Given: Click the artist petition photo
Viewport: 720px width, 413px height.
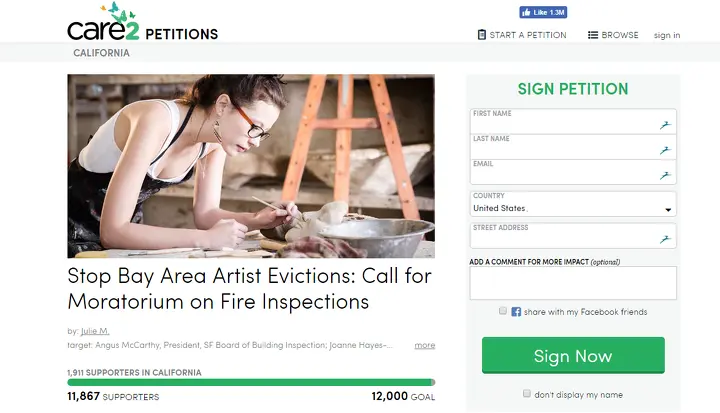Looking at the screenshot, I should 251,166.
